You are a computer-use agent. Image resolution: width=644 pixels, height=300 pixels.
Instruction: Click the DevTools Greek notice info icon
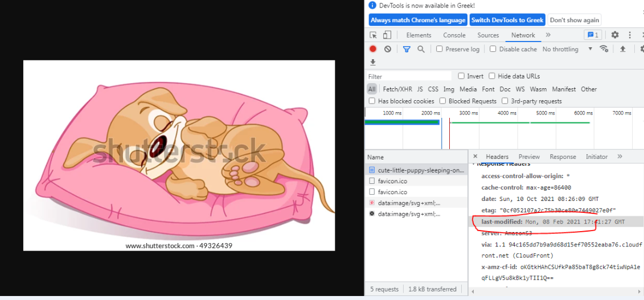(x=372, y=5)
